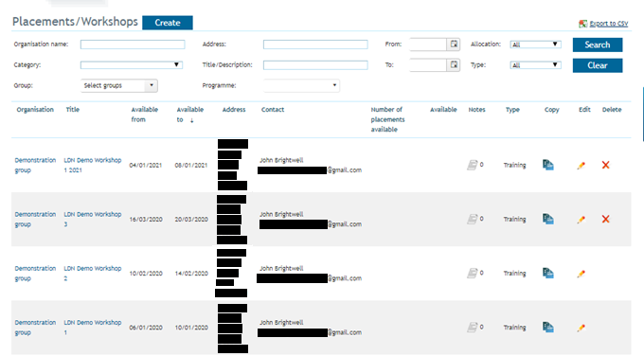Image resolution: width=644 pixels, height=356 pixels.
Task: Sort by Number of placements available header
Action: (x=387, y=119)
